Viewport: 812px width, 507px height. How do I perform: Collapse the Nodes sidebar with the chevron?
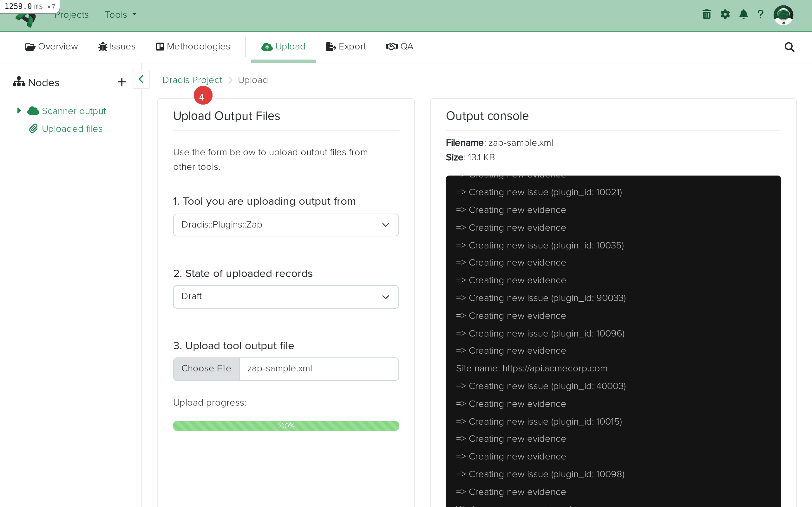(x=141, y=79)
